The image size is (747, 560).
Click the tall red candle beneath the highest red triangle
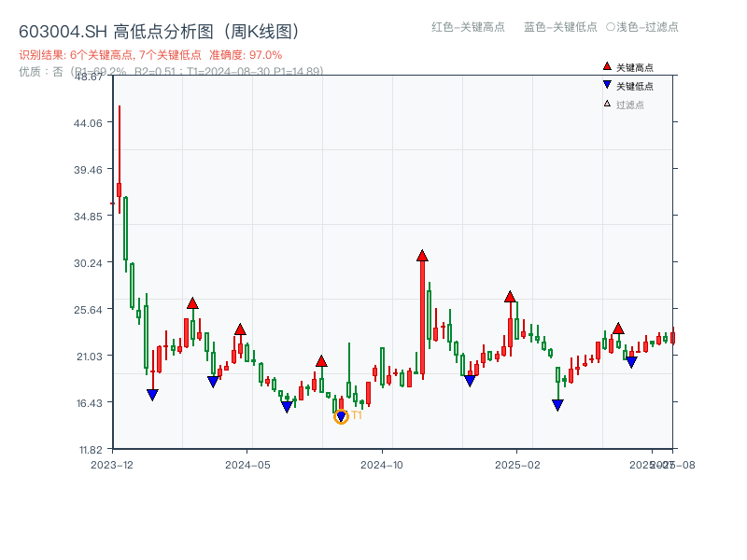tap(423, 318)
